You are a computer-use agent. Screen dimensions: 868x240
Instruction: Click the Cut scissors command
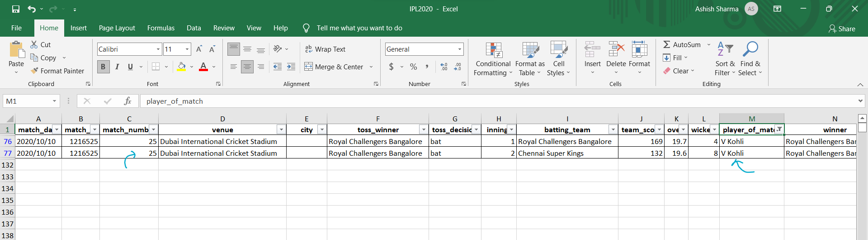click(x=40, y=44)
